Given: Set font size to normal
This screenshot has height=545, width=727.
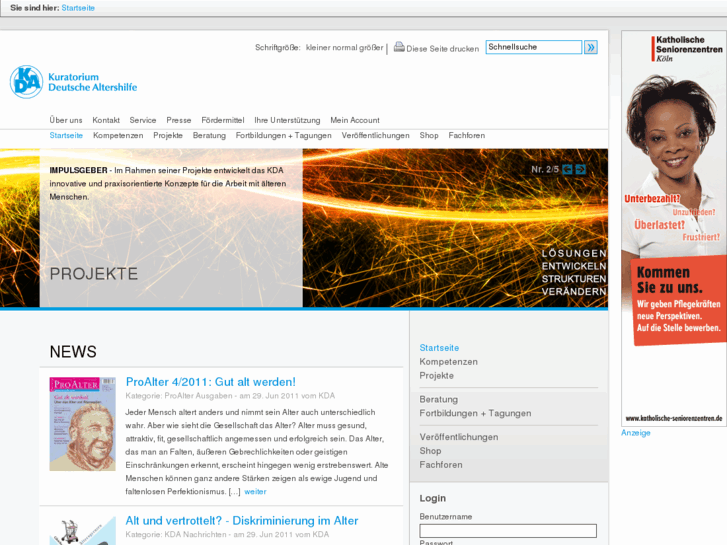Looking at the screenshot, I should (x=344, y=48).
